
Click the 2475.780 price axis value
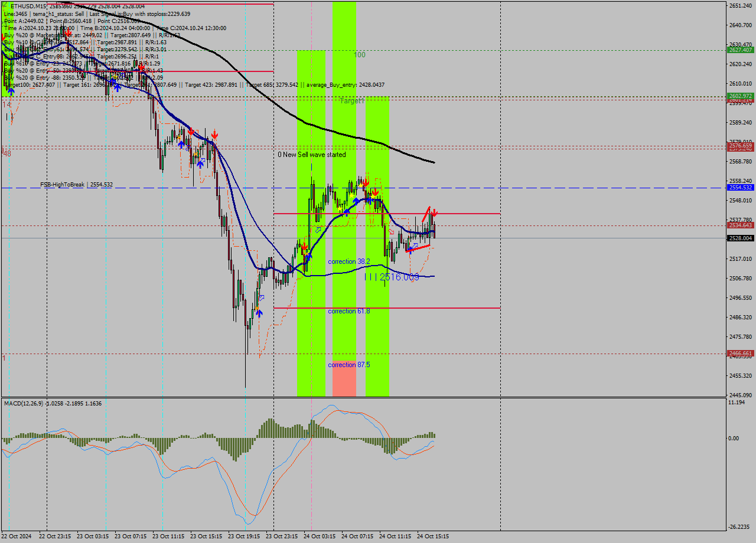(x=740, y=336)
